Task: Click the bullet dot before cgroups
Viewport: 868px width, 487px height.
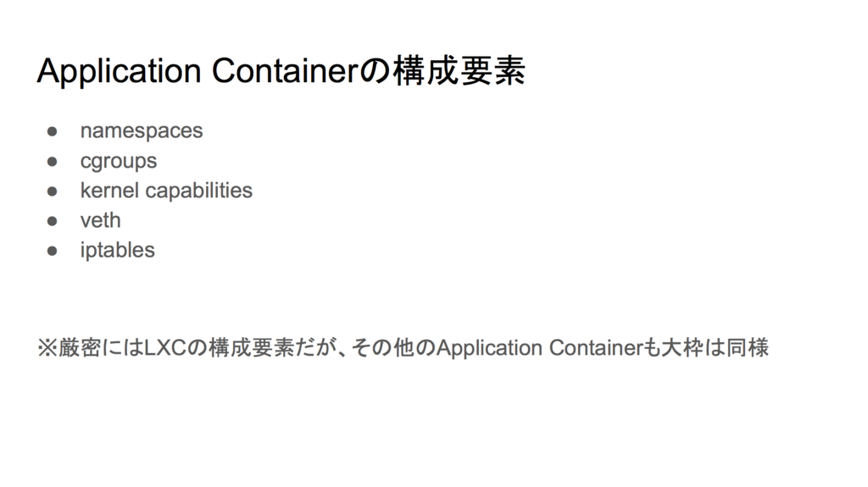Action: click(52, 161)
